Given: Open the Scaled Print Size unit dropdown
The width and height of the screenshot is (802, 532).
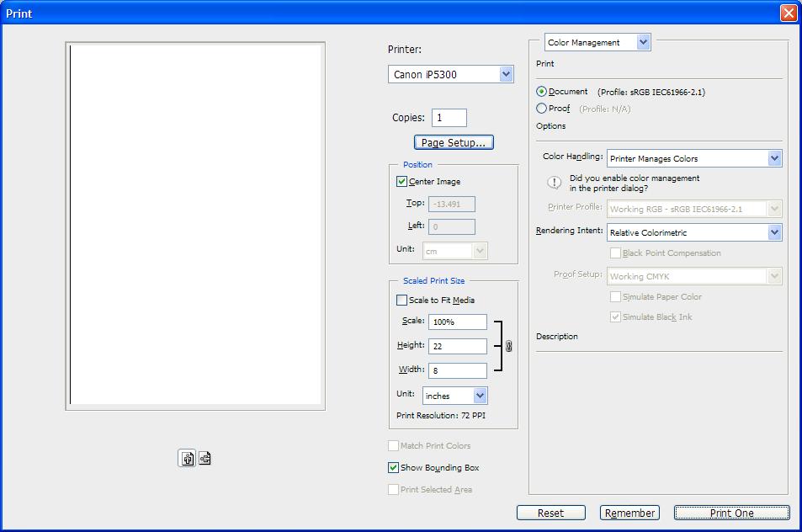Looking at the screenshot, I should pyautogui.click(x=454, y=396).
